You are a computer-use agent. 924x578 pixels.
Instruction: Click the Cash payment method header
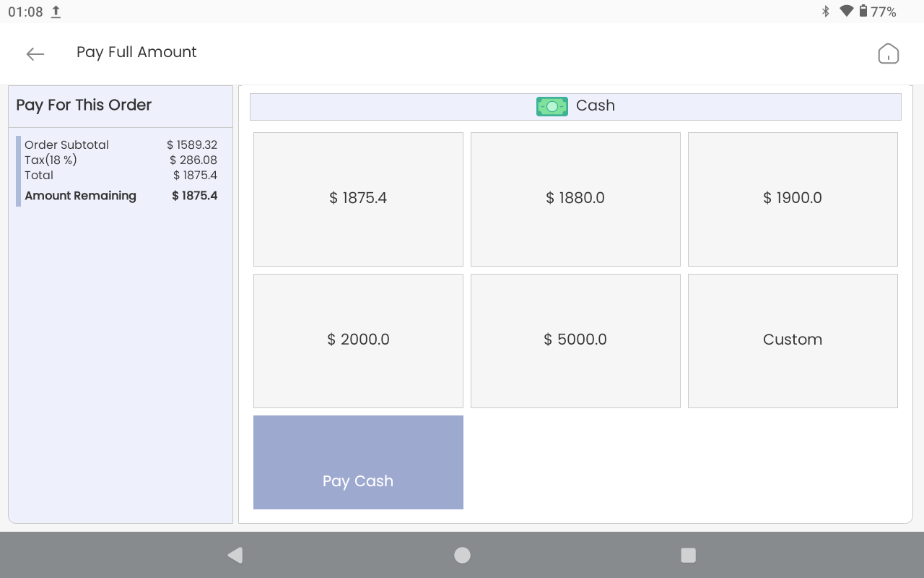pos(575,107)
